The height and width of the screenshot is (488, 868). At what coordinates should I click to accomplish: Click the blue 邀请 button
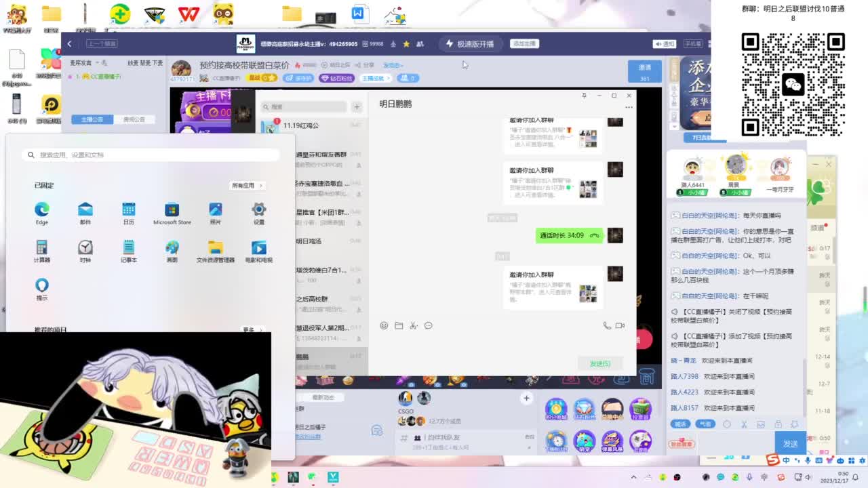[x=645, y=71]
